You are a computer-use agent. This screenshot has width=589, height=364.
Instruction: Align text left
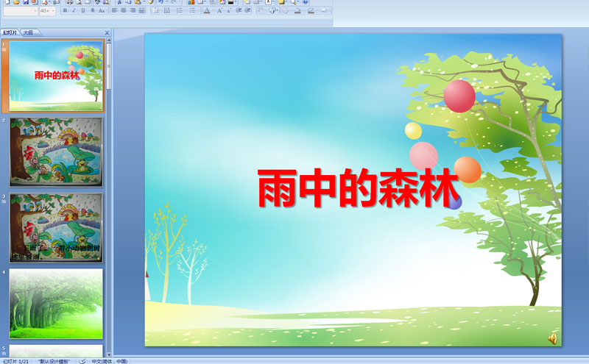(115, 10)
